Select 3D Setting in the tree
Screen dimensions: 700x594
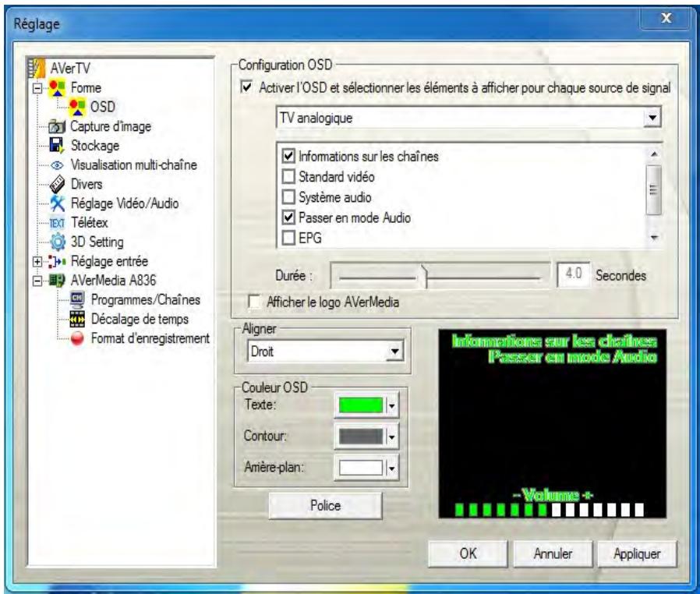[x=97, y=242]
